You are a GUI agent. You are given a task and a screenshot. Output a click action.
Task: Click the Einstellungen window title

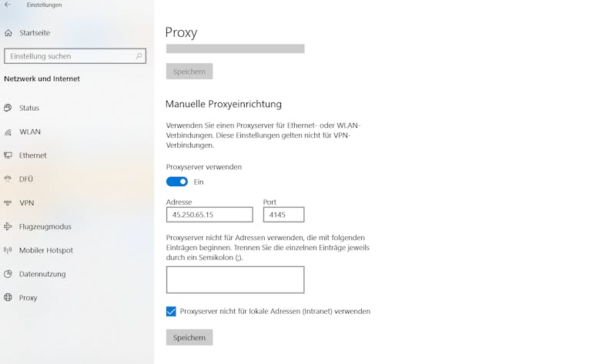[44, 5]
